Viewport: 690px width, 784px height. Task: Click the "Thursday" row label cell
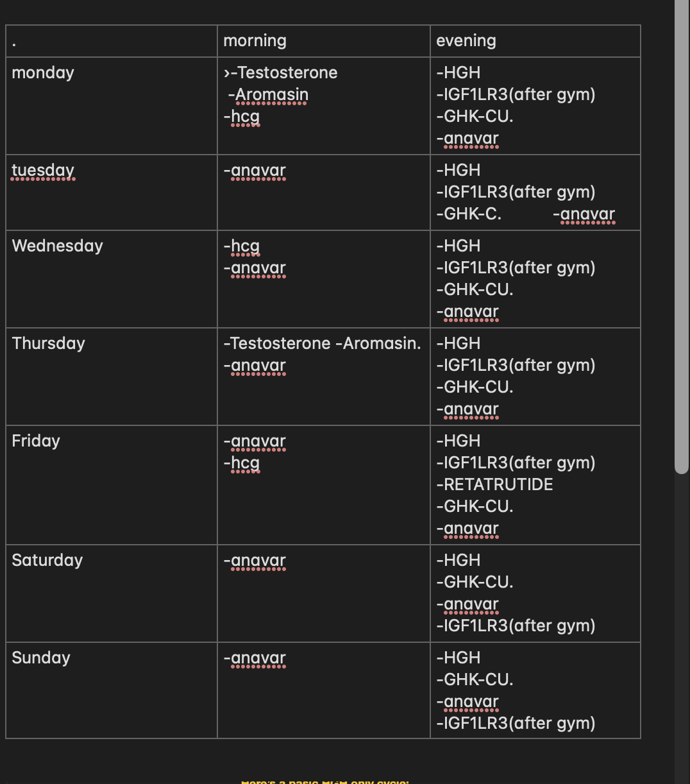49,344
